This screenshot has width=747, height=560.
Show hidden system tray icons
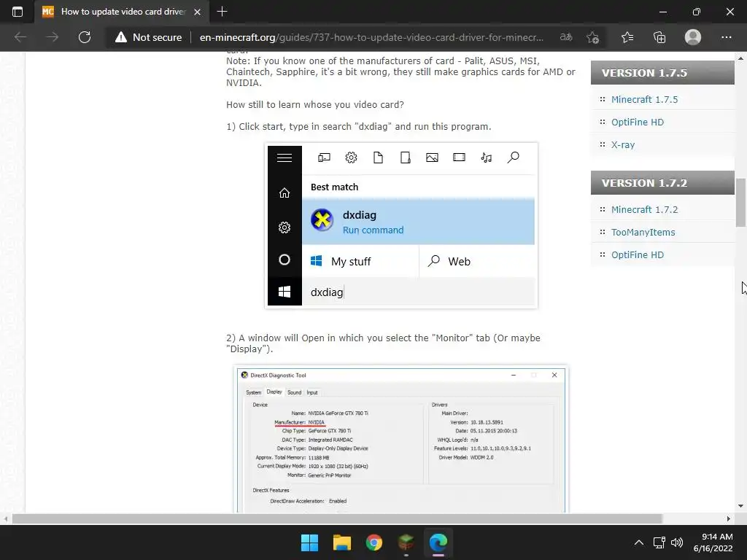click(x=639, y=542)
